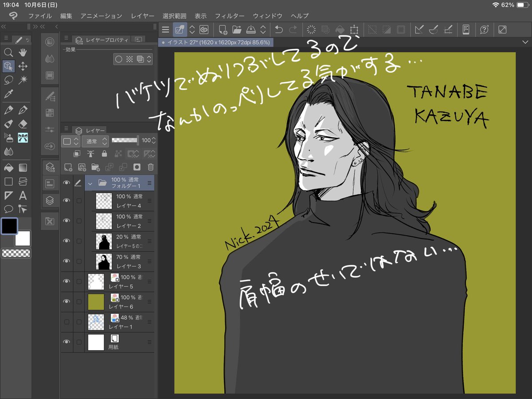Viewport: 532px width, 399px height.
Task: Choose the Eyedropper tool
Action: (x=8, y=94)
